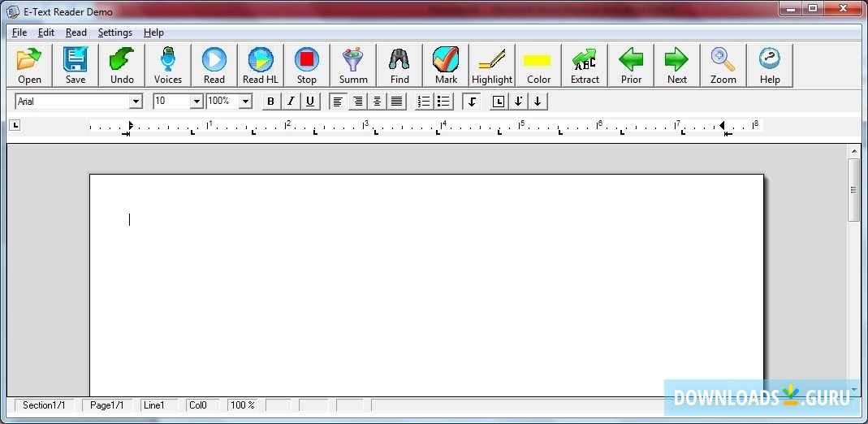This screenshot has width=868, height=424.
Task: Stop reading with the Stop button
Action: [307, 65]
